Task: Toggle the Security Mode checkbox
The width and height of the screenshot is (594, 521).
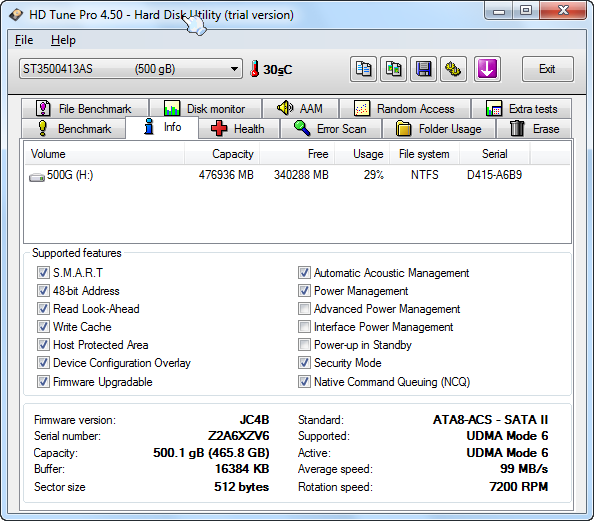Action: [x=304, y=363]
